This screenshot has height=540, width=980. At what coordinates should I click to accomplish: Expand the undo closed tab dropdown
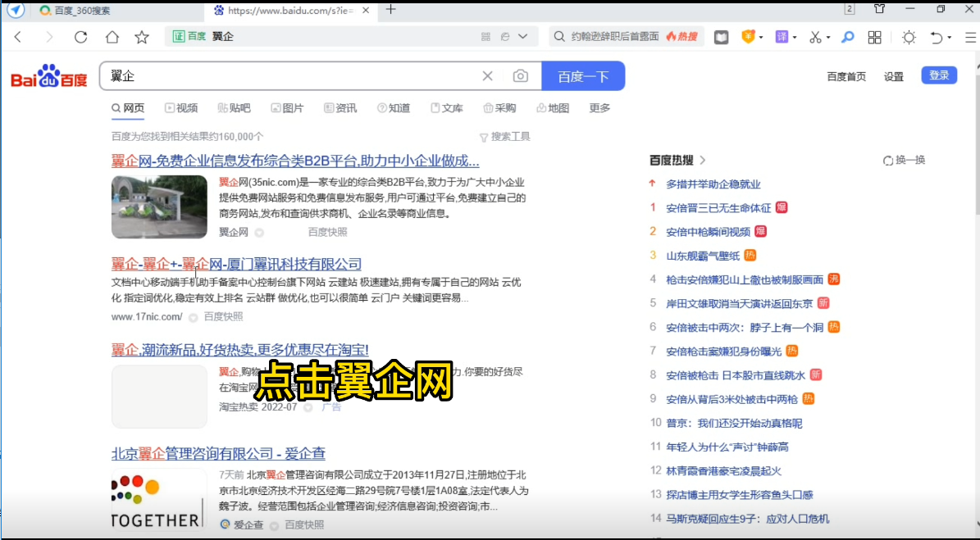coord(950,38)
